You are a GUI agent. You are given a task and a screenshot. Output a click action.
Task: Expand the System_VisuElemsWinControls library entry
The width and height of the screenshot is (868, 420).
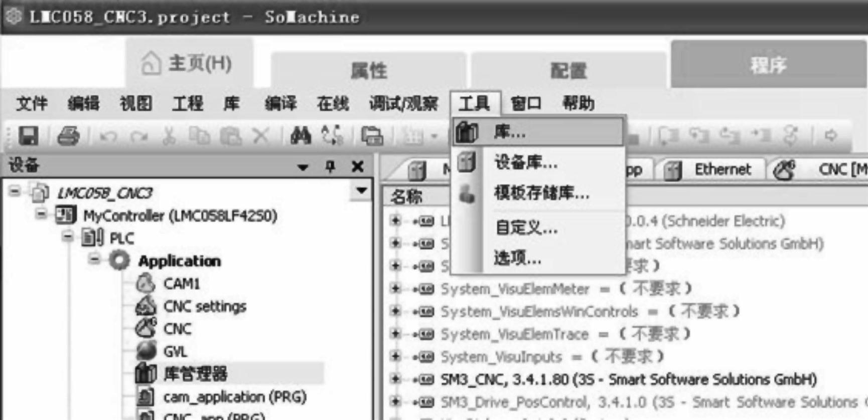pos(396,311)
